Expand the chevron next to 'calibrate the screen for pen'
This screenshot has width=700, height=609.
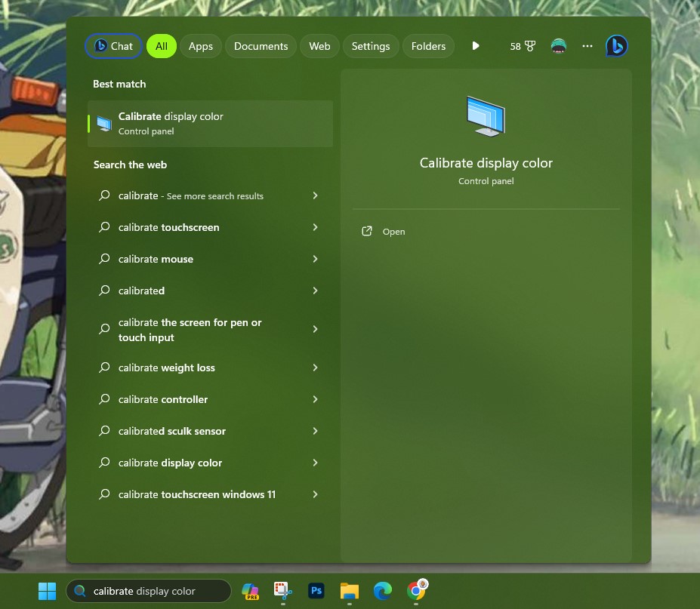(x=315, y=329)
